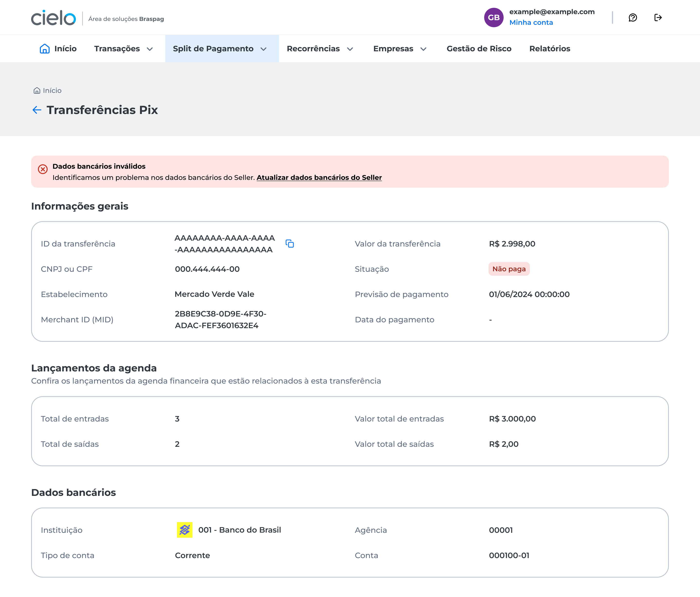Screen dimensions: 700x597
Task: Open the Início menu item
Action: 58,49
